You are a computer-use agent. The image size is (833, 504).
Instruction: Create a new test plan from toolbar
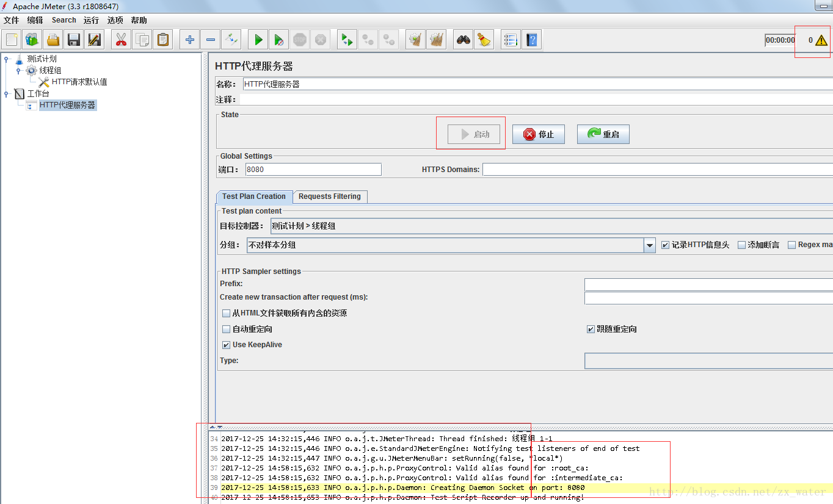click(12, 40)
